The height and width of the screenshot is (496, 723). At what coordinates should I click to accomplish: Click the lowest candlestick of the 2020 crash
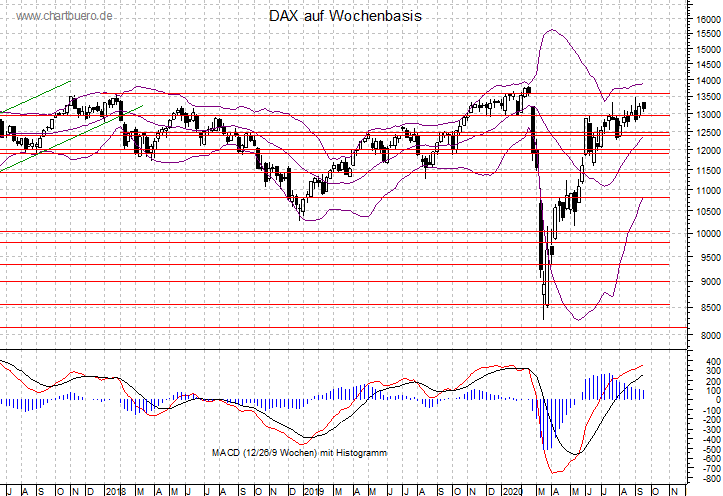(545, 290)
